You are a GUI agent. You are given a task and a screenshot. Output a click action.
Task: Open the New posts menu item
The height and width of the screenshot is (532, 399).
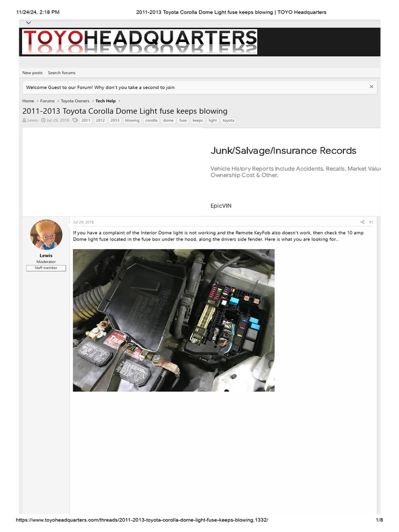coord(33,73)
